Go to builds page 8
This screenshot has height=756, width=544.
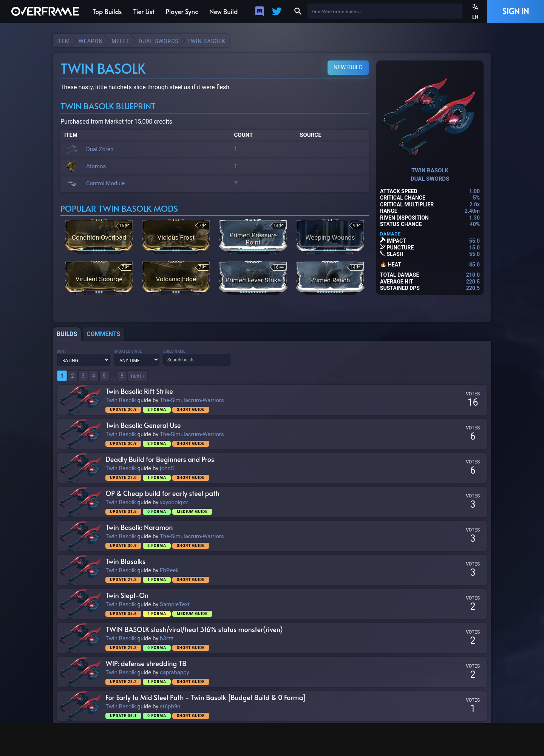click(122, 376)
